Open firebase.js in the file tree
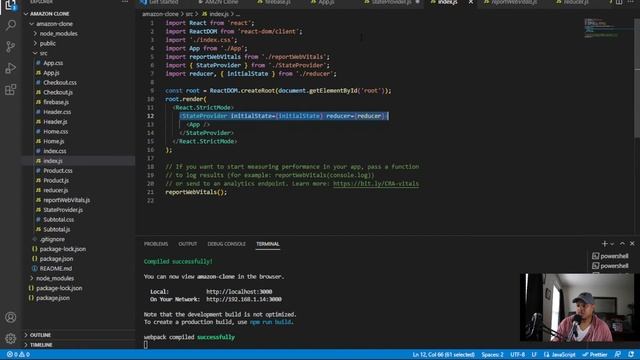 [x=56, y=102]
